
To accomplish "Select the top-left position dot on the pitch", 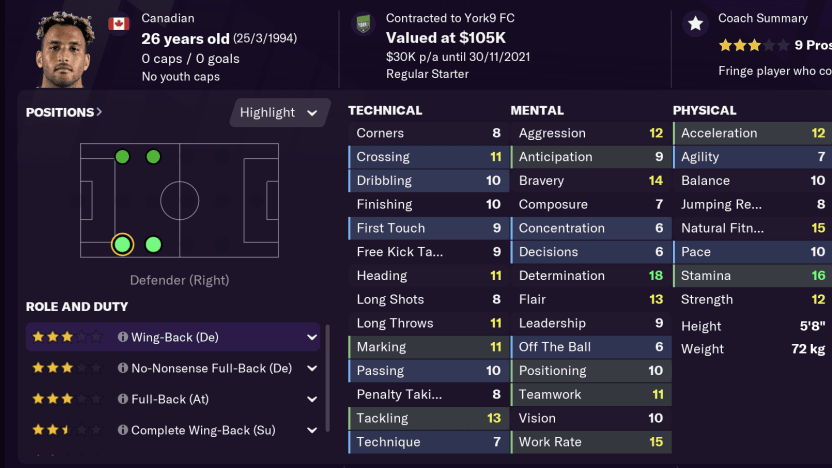I will pyautogui.click(x=122, y=157).
